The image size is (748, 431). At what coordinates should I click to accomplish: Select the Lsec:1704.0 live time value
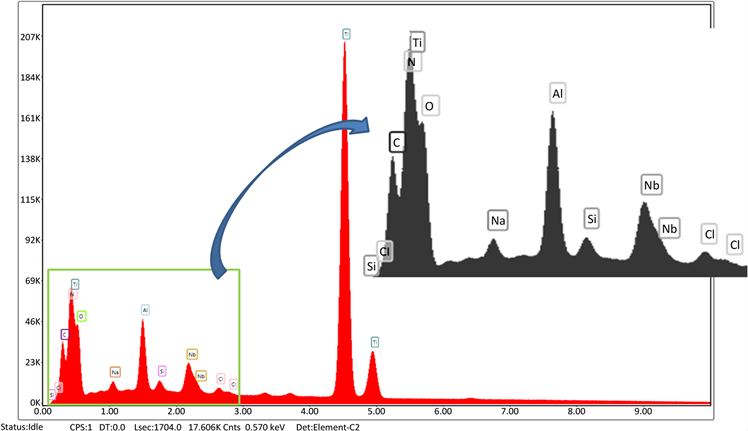pos(157,427)
